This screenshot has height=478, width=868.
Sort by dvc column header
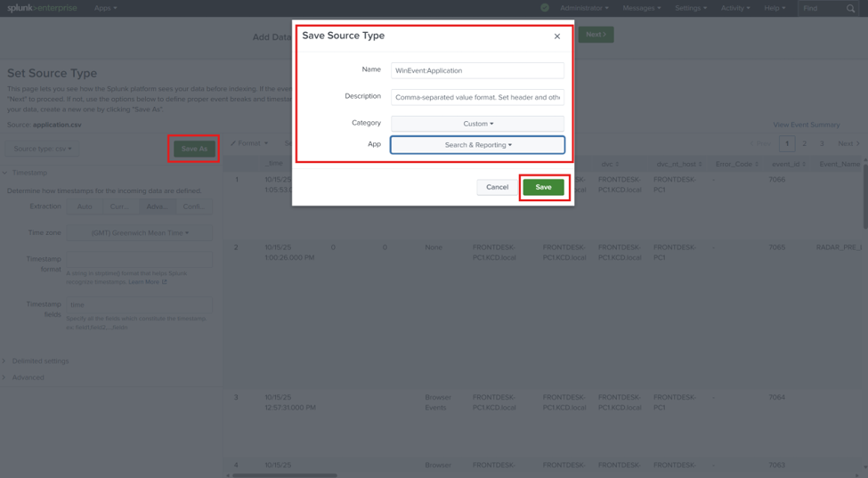[610, 165]
